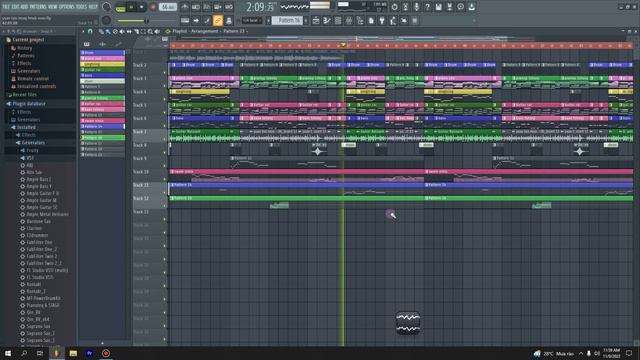Viewport: 640px width, 360px height.
Task: Select the playlist zoom tool
Action: (x=150, y=31)
